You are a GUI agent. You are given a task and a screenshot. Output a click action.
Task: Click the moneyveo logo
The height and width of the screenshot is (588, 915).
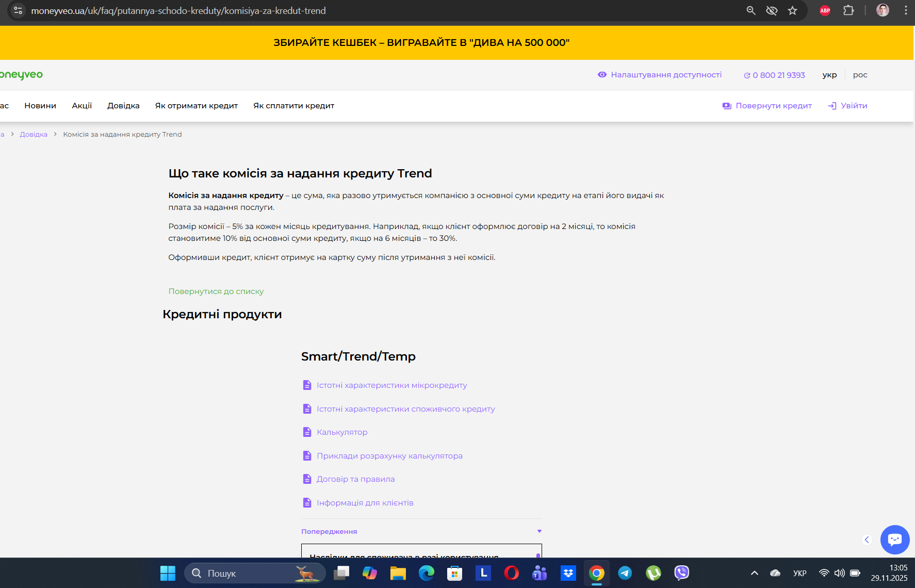(x=21, y=75)
